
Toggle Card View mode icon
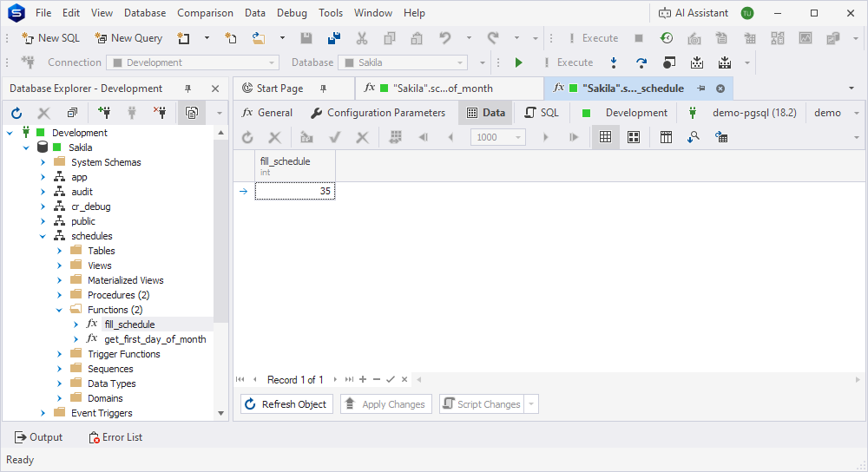point(634,137)
